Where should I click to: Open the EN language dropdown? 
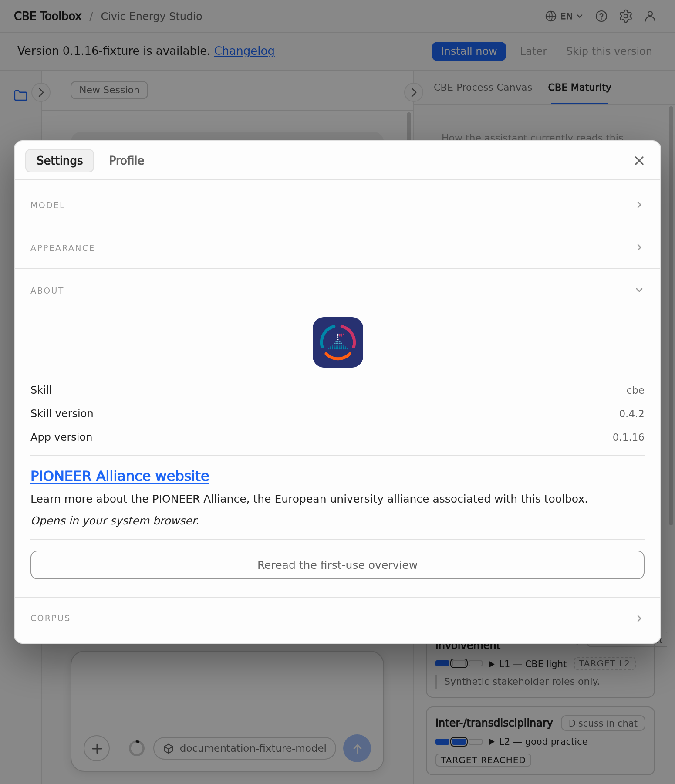[564, 16]
